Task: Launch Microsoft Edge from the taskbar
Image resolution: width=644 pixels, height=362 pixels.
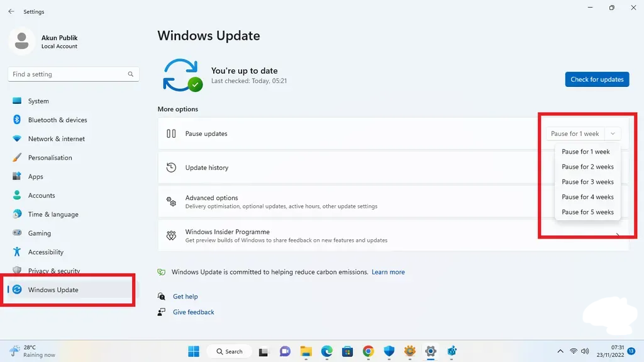Action: (x=327, y=351)
